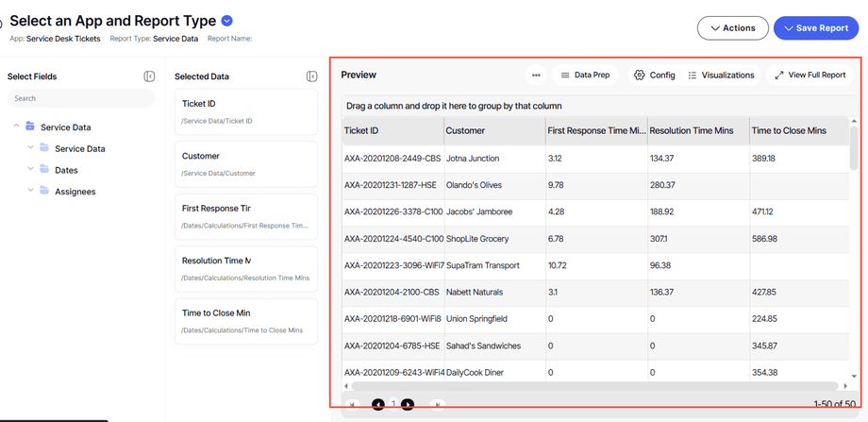Viewport: 868px width, 422px height.
Task: Click the Search fields input
Action: pyautogui.click(x=81, y=98)
